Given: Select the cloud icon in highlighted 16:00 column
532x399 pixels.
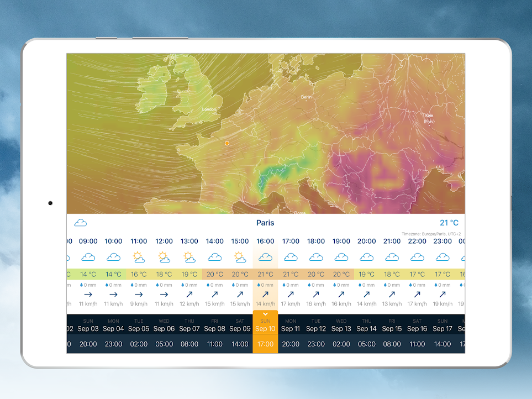Looking at the screenshot, I should point(265,257).
